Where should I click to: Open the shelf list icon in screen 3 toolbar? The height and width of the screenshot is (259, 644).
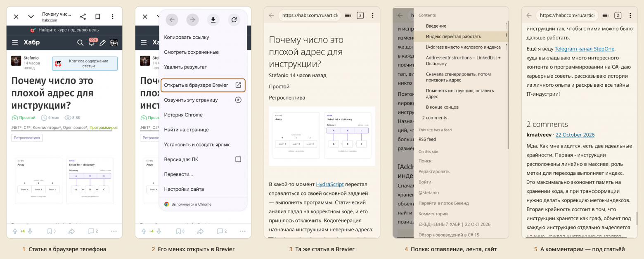coord(348,15)
